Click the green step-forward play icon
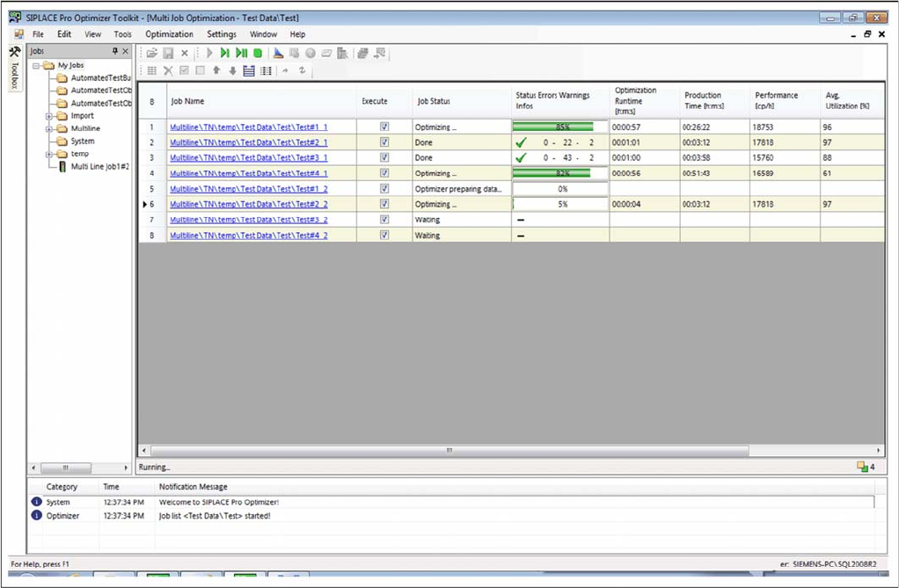Viewport: 899px width, 588px height. 225,54
